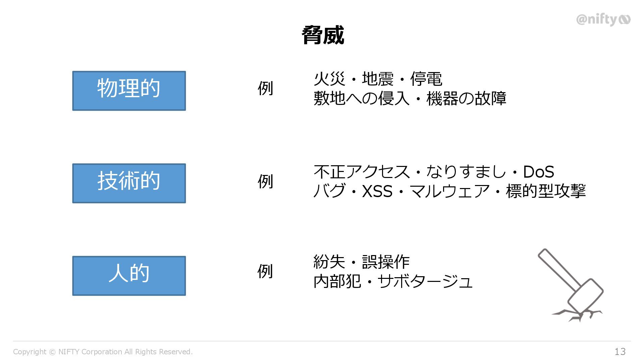This screenshot has width=644, height=362.
Task: Click the blue 人的 box
Action: pyautogui.click(x=129, y=276)
